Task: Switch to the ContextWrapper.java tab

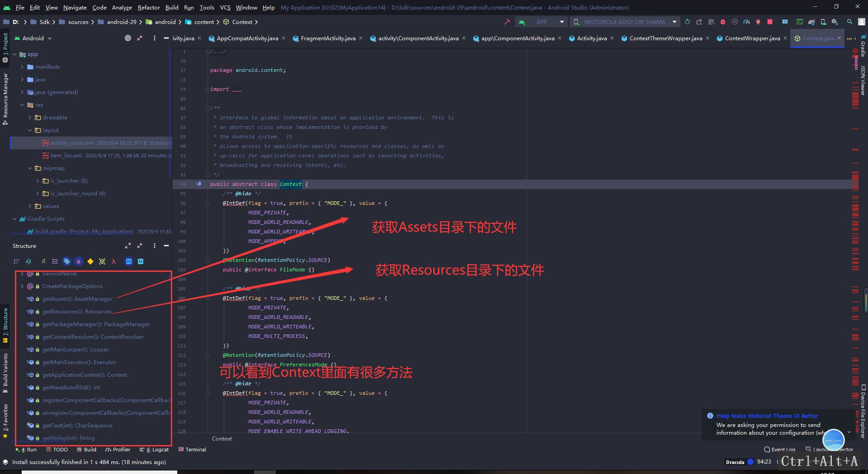Action: tap(752, 38)
